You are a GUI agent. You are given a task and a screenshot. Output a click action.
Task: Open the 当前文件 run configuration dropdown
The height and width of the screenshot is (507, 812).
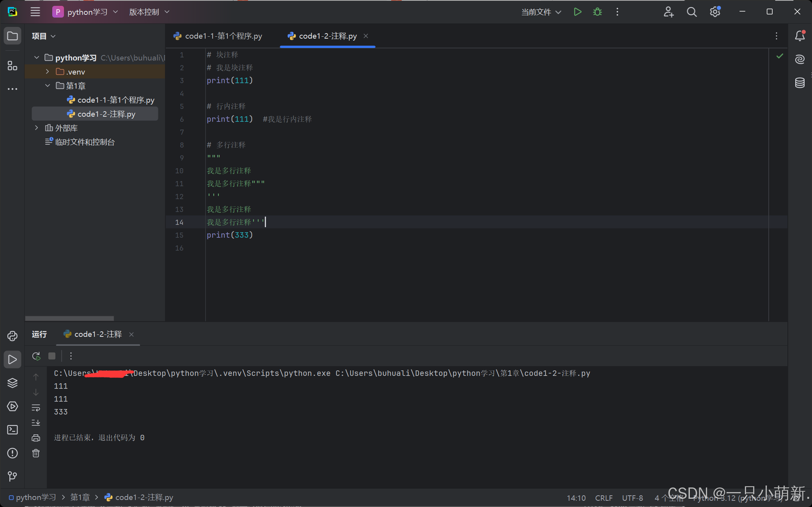(x=541, y=12)
